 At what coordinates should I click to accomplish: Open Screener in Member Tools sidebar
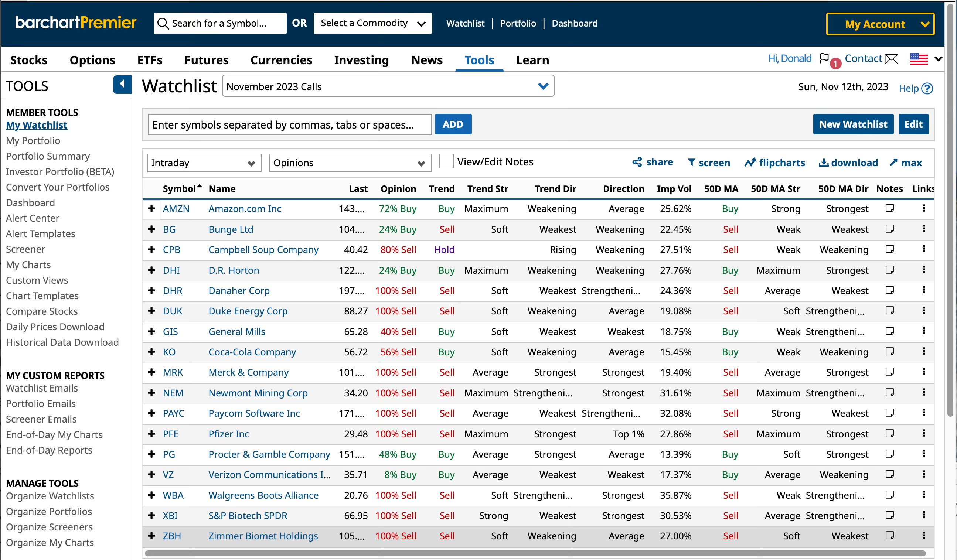pyautogui.click(x=25, y=249)
